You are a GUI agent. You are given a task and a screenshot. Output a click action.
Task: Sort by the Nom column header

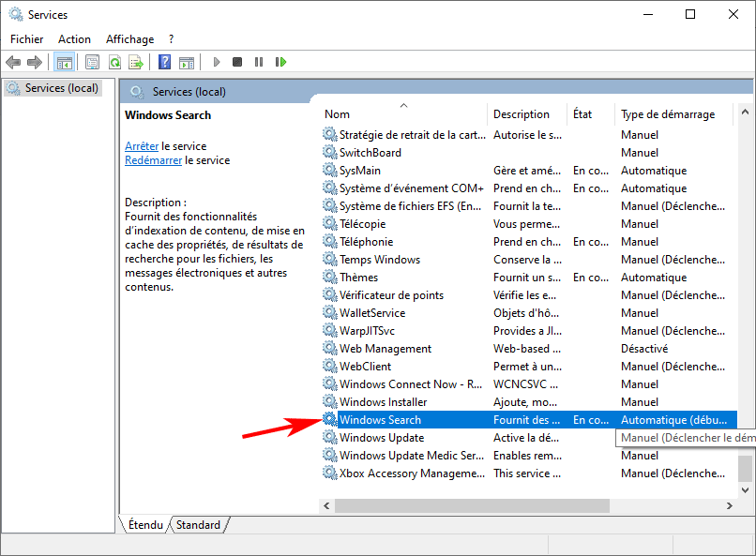coord(404,114)
